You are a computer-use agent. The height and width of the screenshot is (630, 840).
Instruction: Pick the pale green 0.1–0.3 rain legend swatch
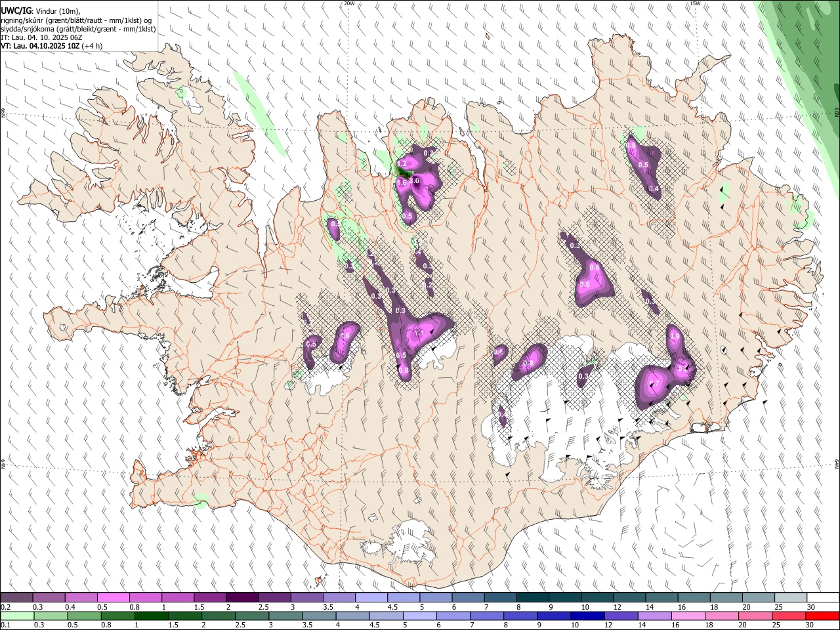tap(17, 616)
